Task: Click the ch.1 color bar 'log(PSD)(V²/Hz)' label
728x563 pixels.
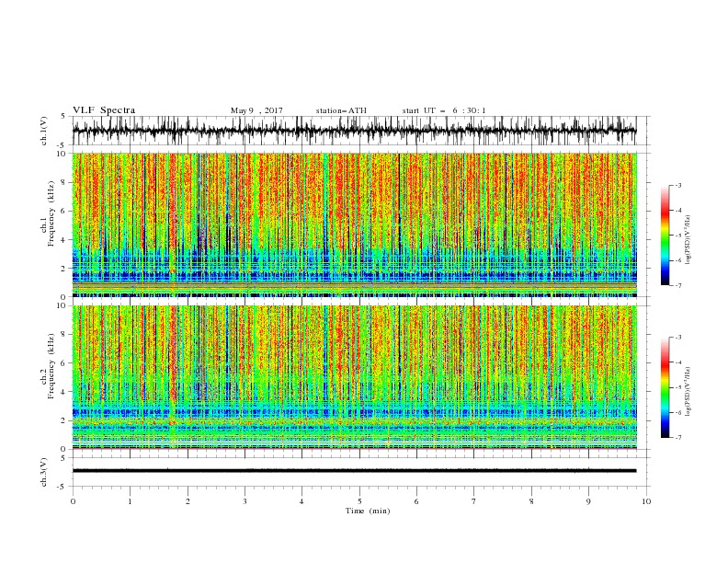Action: pyautogui.click(x=688, y=239)
